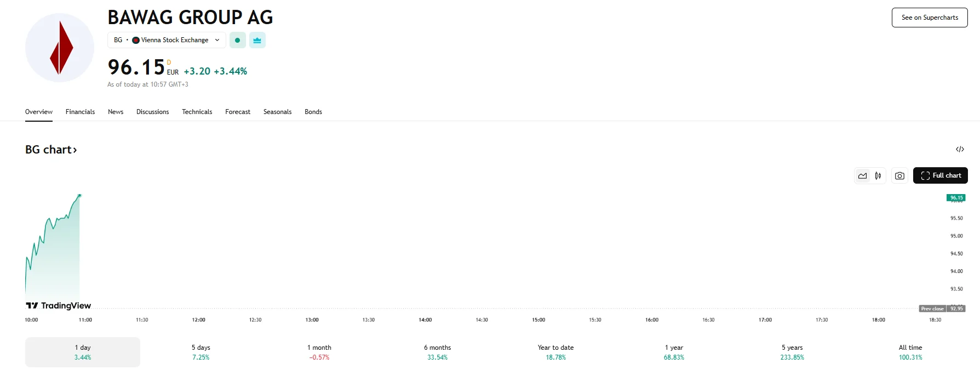980x375 pixels.
Task: Go to the Forecast tab
Action: click(238, 112)
